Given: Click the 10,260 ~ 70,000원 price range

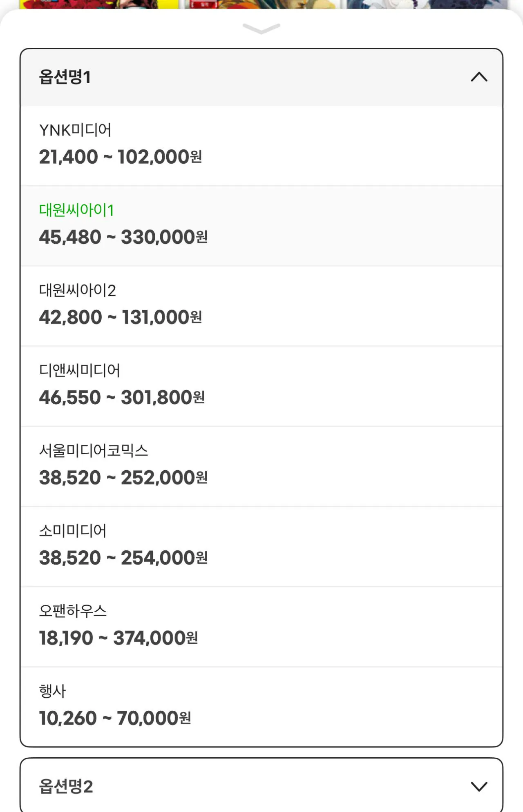Looking at the screenshot, I should click(115, 718).
